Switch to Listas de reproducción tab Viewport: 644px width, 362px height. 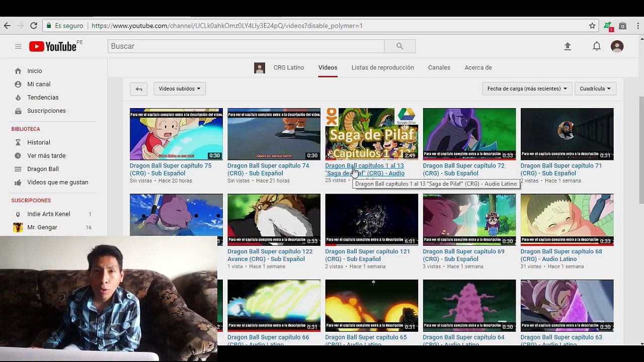pyautogui.click(x=383, y=68)
